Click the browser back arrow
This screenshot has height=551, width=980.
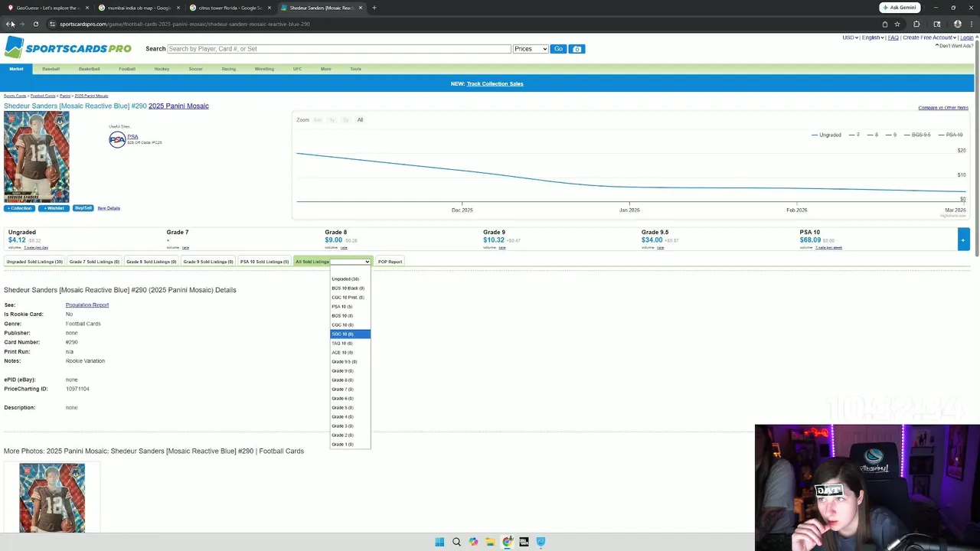10,24
